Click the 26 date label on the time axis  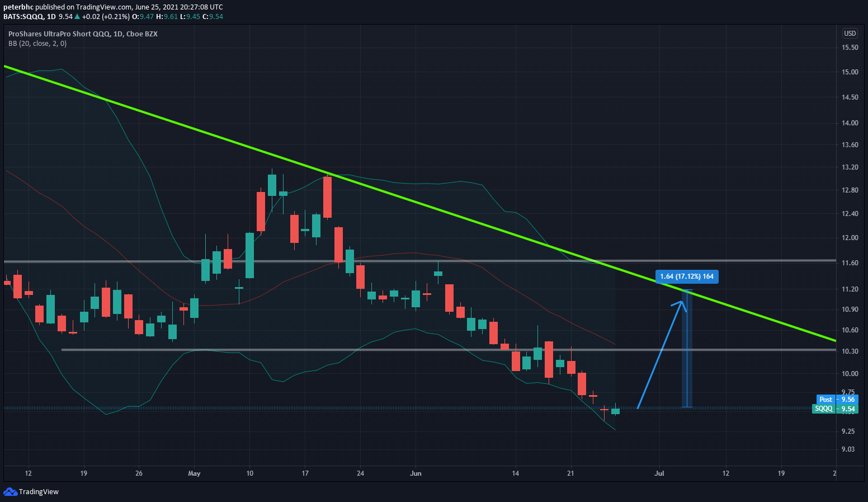pos(139,473)
